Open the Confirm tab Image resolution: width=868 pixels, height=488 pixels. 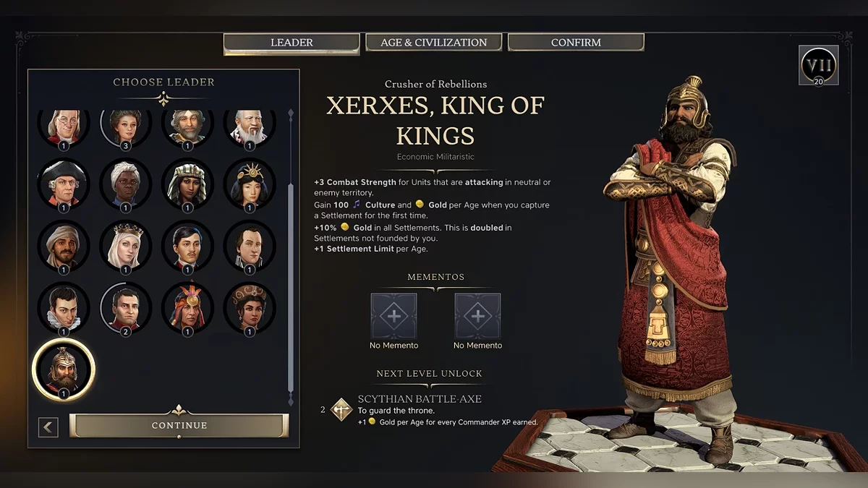(x=576, y=43)
